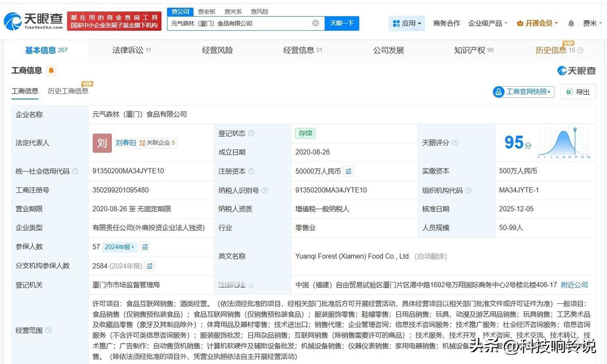Click the help icon next to 注册资本

[x=251, y=171]
